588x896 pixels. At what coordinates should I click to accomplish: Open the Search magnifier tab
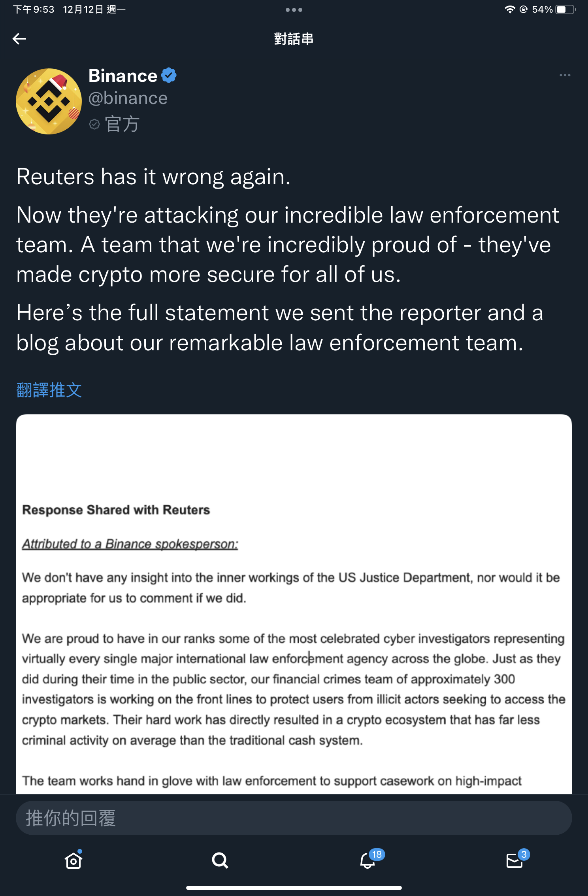pyautogui.click(x=220, y=860)
